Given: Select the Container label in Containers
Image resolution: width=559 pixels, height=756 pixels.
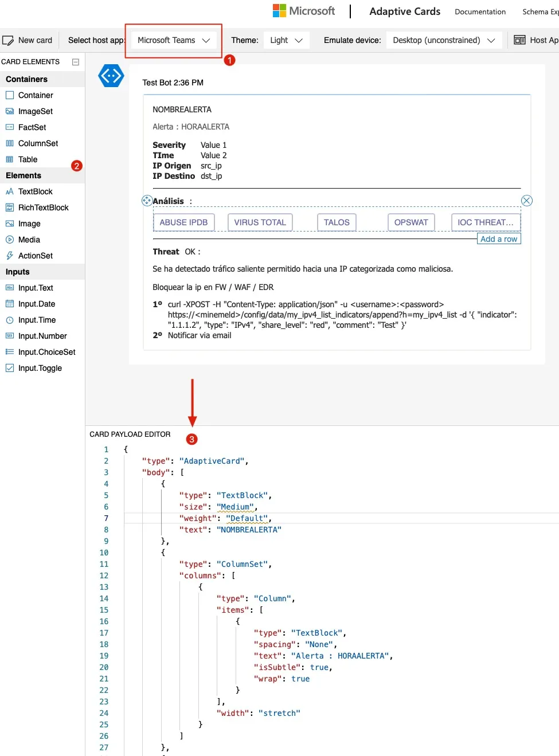Looking at the screenshot, I should click(36, 95).
